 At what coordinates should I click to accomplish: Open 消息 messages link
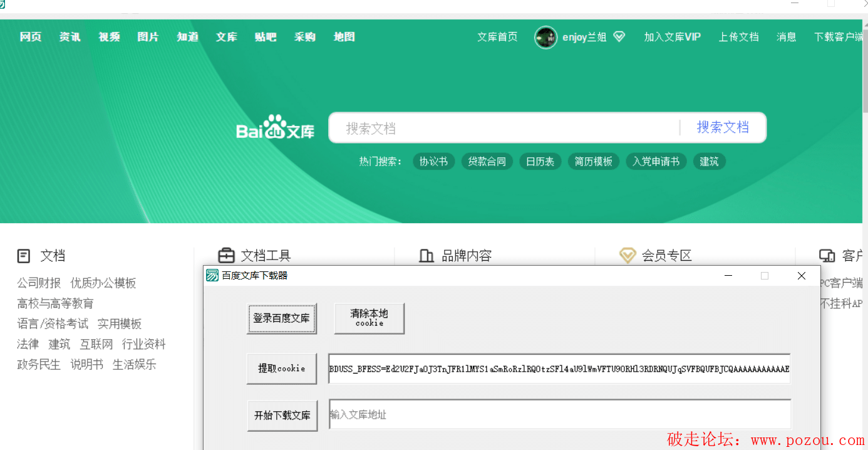[787, 37]
